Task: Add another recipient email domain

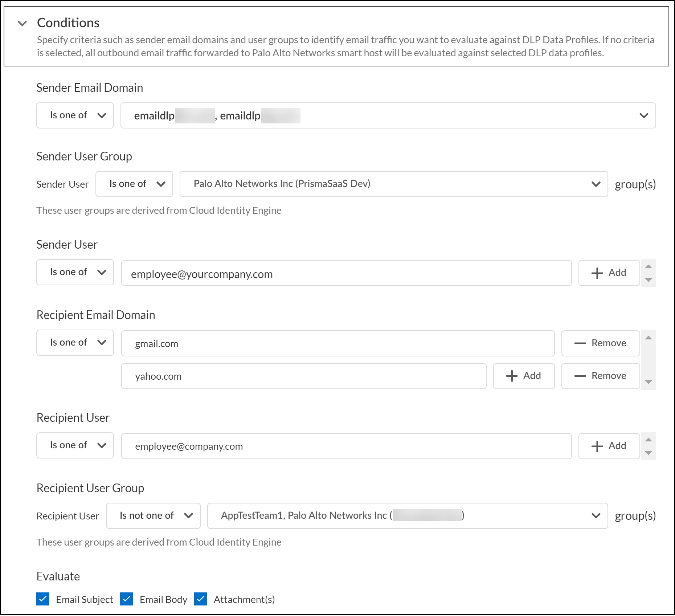Action: (523, 376)
